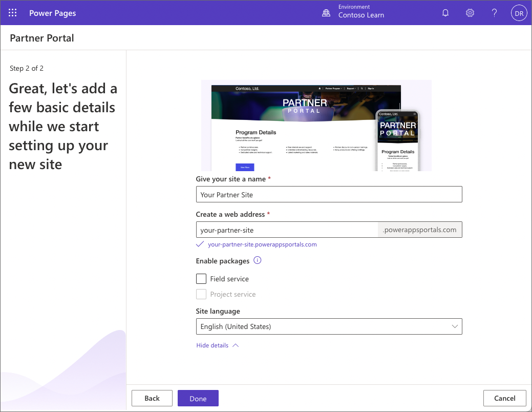The image size is (532, 412).
Task: Click the Back button
Action: [x=152, y=398]
